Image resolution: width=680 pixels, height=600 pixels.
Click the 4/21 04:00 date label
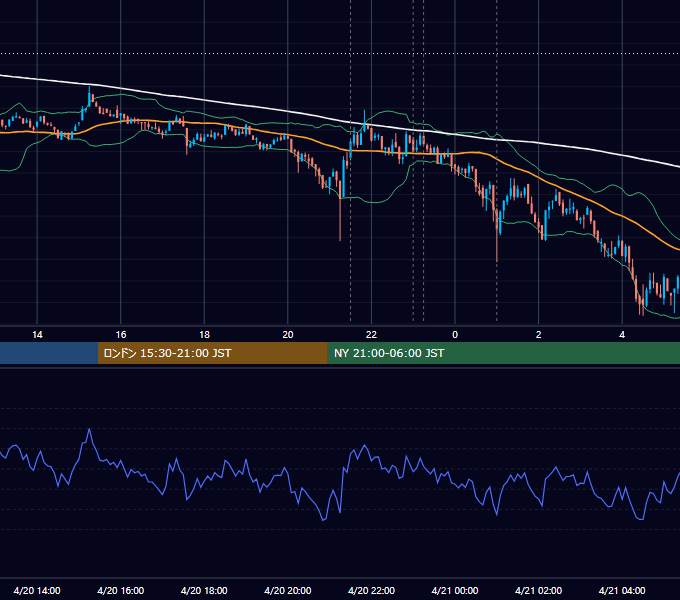point(622,590)
